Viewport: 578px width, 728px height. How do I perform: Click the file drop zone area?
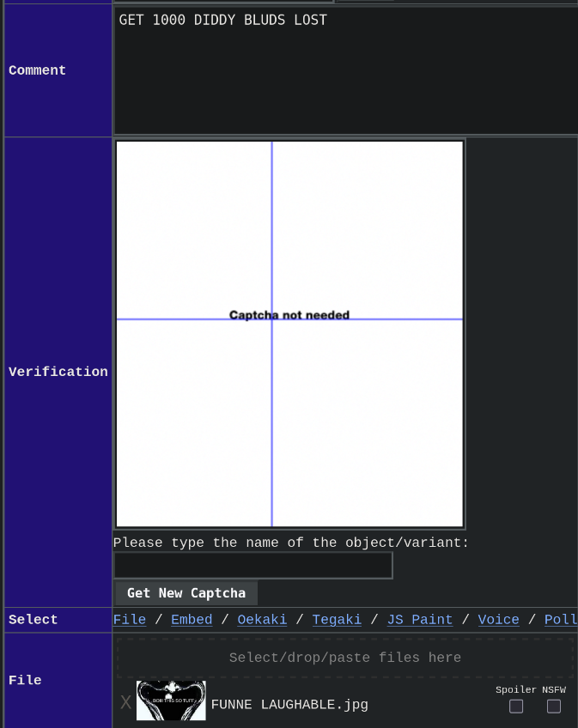click(345, 658)
